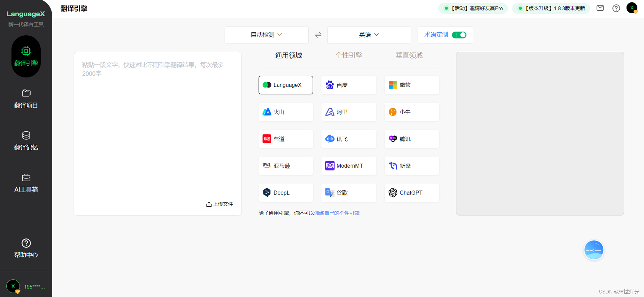Viewport: 644px width, 297px height.
Task: Switch to the 垂直领域 tab
Action: pos(409,56)
